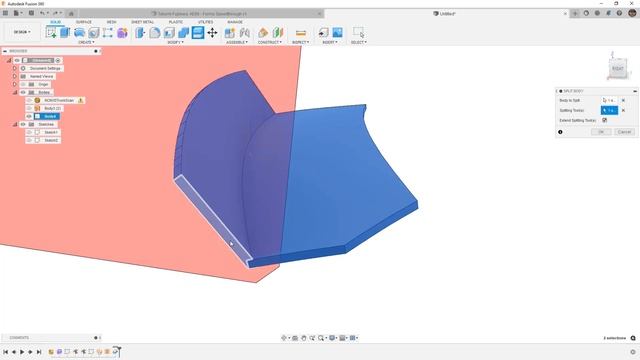Image resolution: width=640 pixels, height=360 pixels.
Task: Open the Design workspace dropdown
Action: [x=22, y=32]
